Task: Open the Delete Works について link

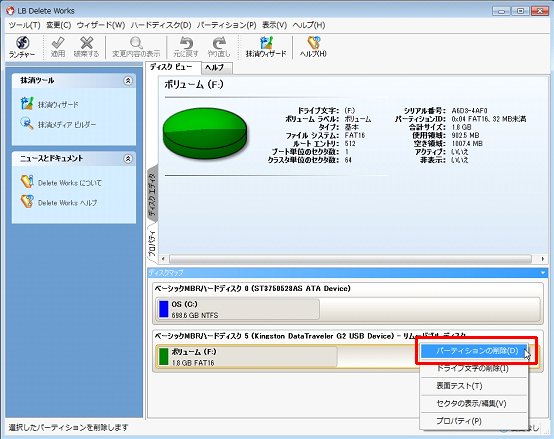Action: click(70, 183)
